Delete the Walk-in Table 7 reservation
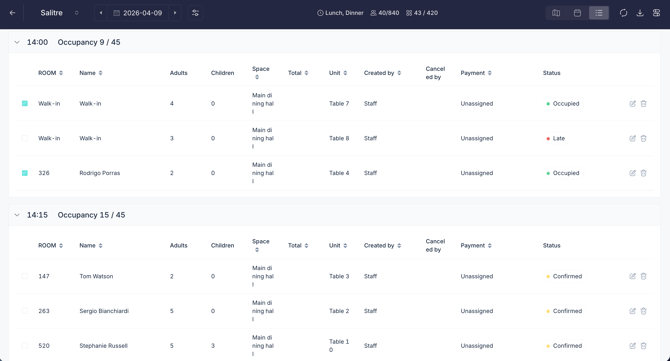This screenshot has height=361, width=670. pos(644,103)
